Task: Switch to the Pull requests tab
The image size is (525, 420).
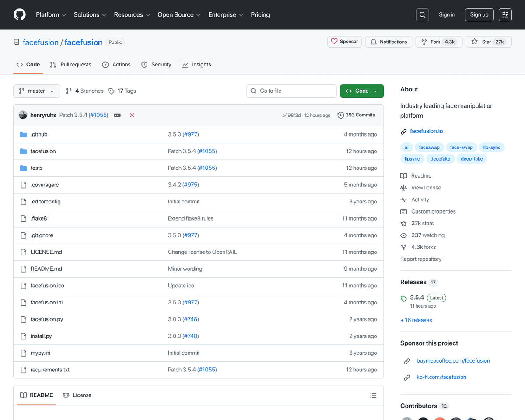Action: tap(71, 65)
